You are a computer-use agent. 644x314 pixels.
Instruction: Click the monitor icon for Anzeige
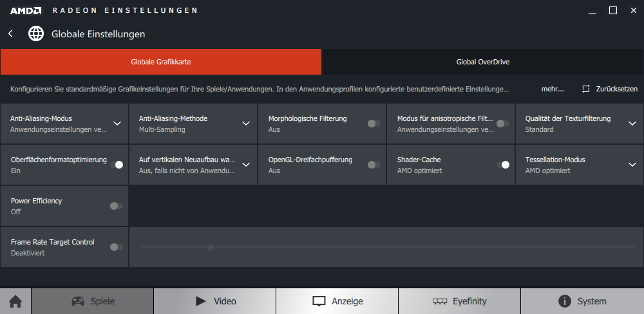[319, 301]
